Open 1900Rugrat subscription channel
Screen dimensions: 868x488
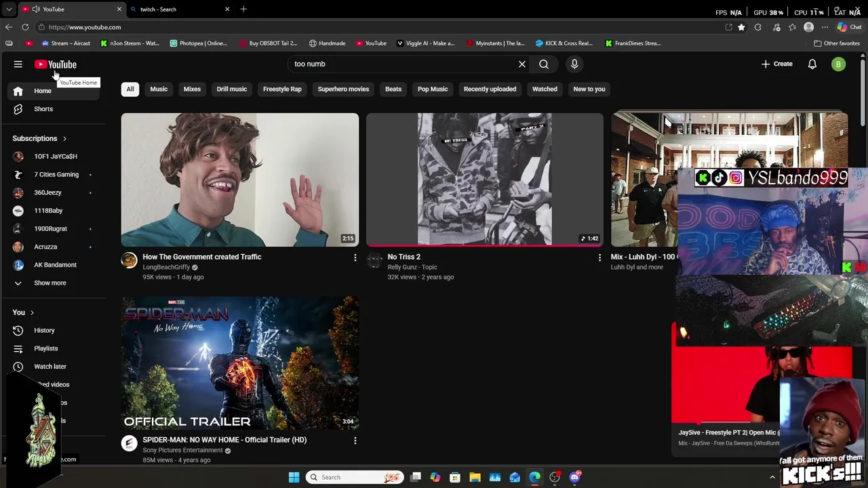tap(53, 229)
